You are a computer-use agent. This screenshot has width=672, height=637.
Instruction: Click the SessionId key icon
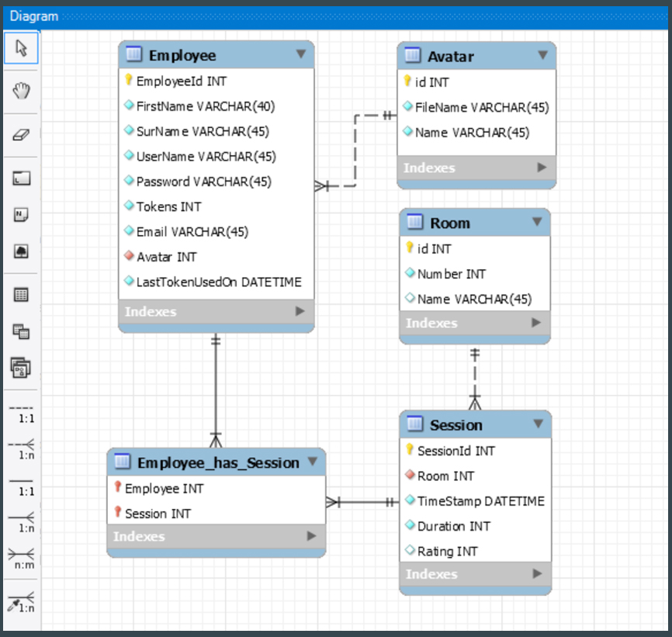(x=409, y=449)
